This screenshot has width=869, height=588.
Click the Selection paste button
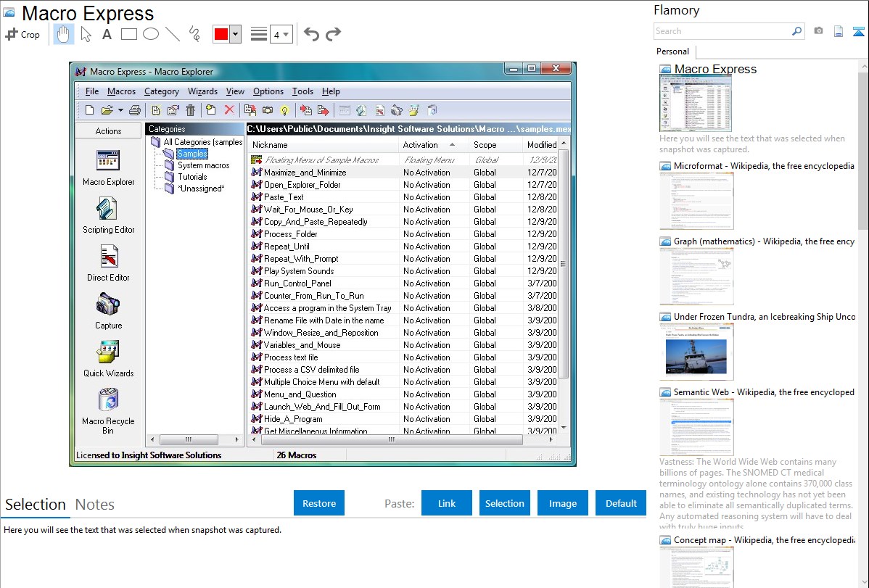tap(504, 503)
